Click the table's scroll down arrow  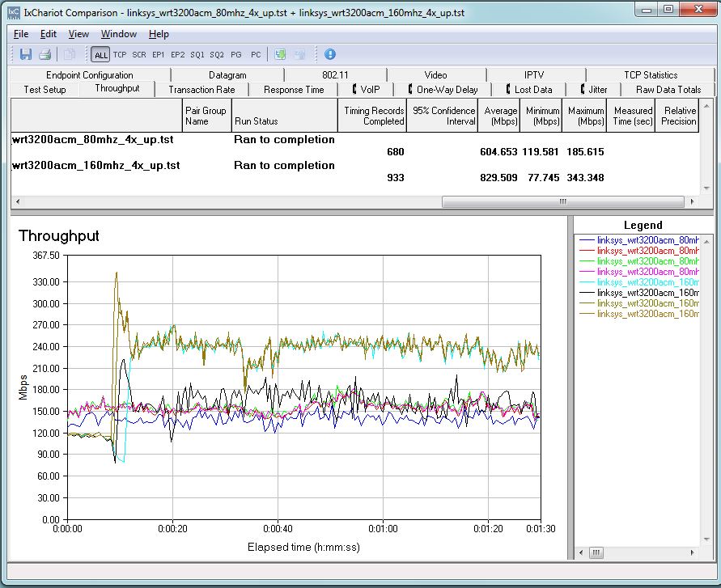(706, 188)
